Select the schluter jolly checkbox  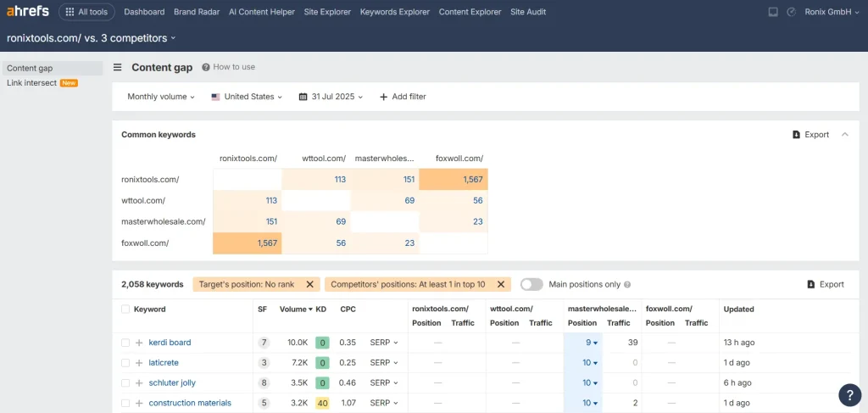tap(125, 383)
